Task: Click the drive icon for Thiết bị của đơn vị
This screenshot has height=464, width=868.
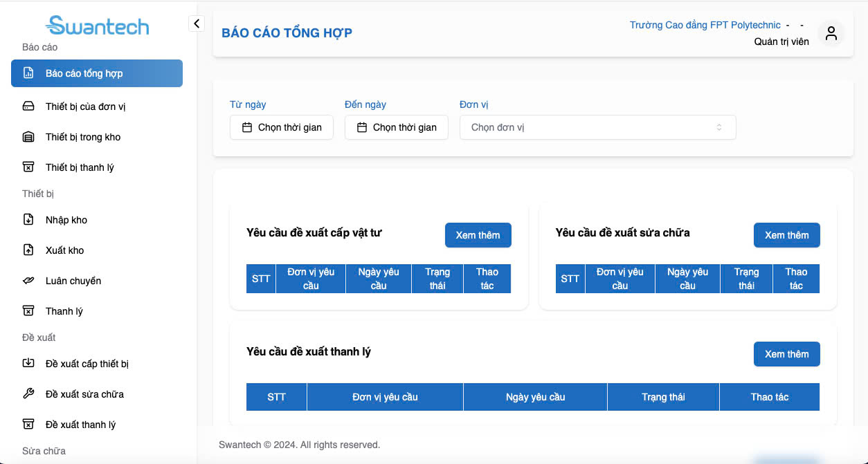Action: (x=28, y=106)
